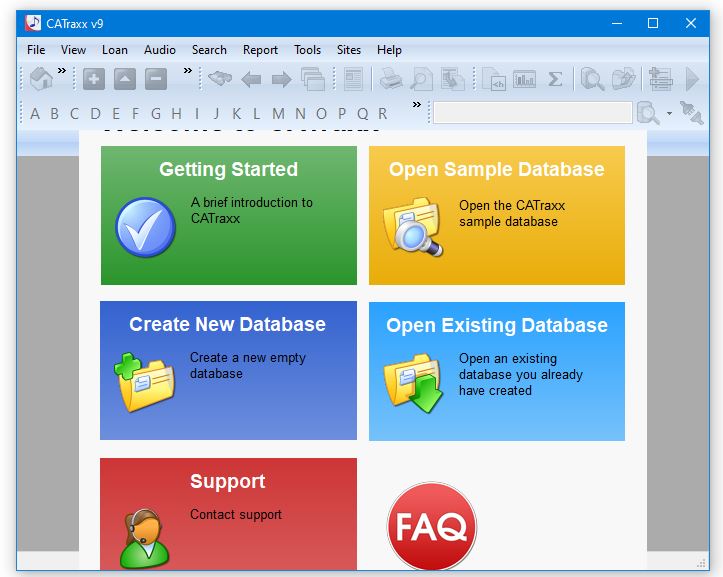Image resolution: width=723 pixels, height=577 pixels.
Task: Filter by letter P
Action: point(342,113)
